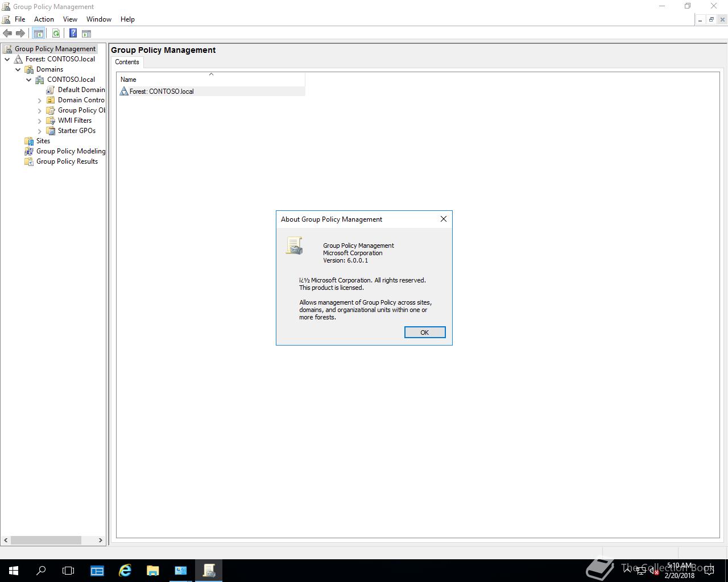Screen dimensions: 728x582
Task: Click the Starter GPOs folder icon
Action: [x=51, y=131]
